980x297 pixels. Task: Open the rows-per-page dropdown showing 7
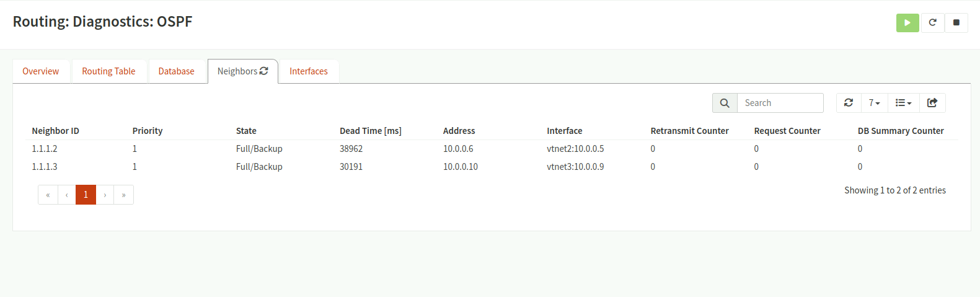point(874,103)
